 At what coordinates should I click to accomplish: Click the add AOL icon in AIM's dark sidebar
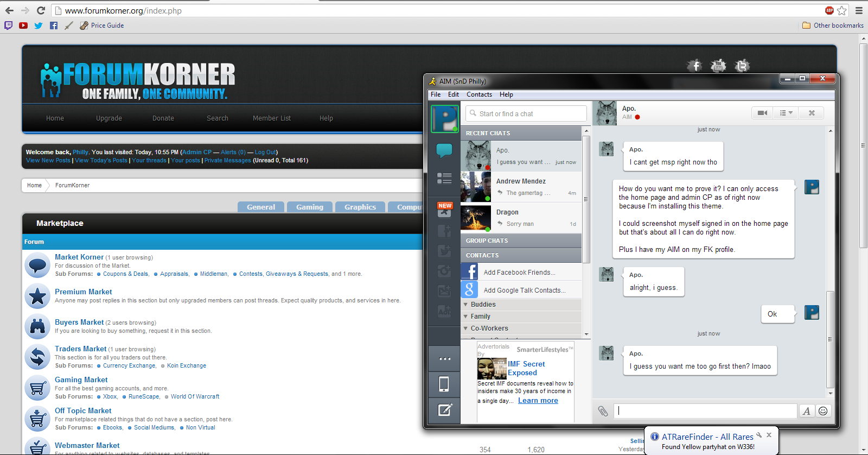444,311
